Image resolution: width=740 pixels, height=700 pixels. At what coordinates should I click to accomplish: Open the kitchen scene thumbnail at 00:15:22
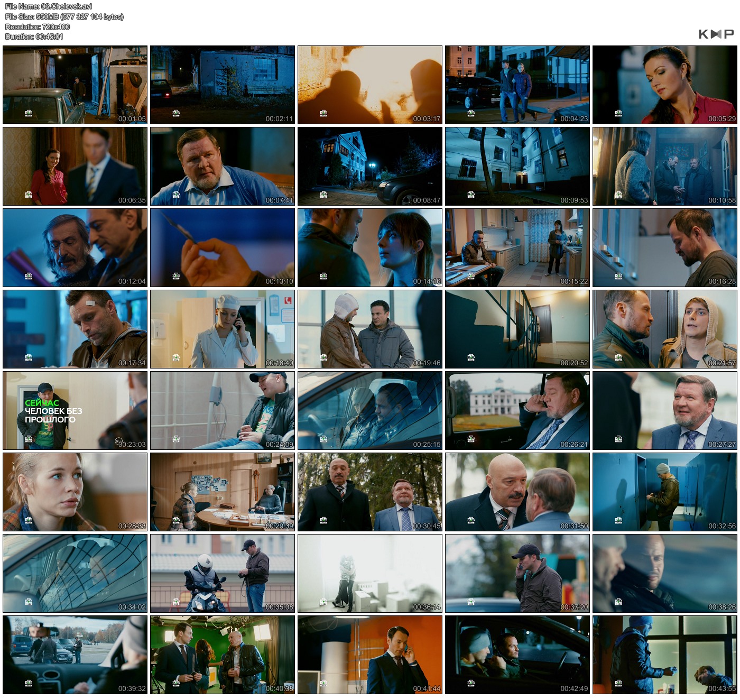pos(517,247)
